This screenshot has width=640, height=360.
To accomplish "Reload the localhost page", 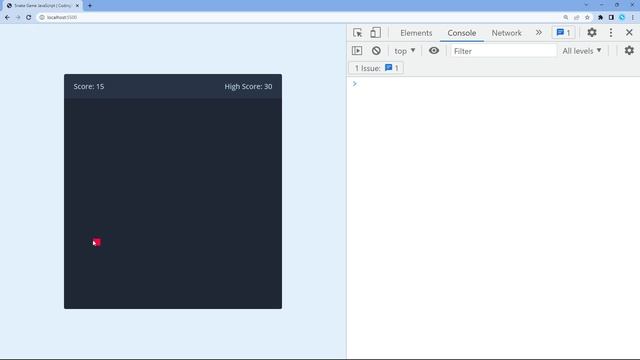I will pyautogui.click(x=29, y=18).
